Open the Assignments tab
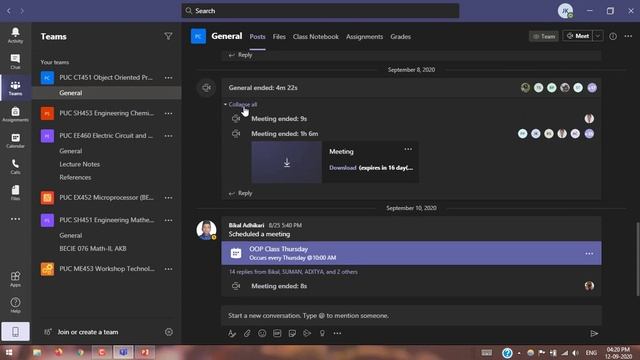 click(364, 37)
